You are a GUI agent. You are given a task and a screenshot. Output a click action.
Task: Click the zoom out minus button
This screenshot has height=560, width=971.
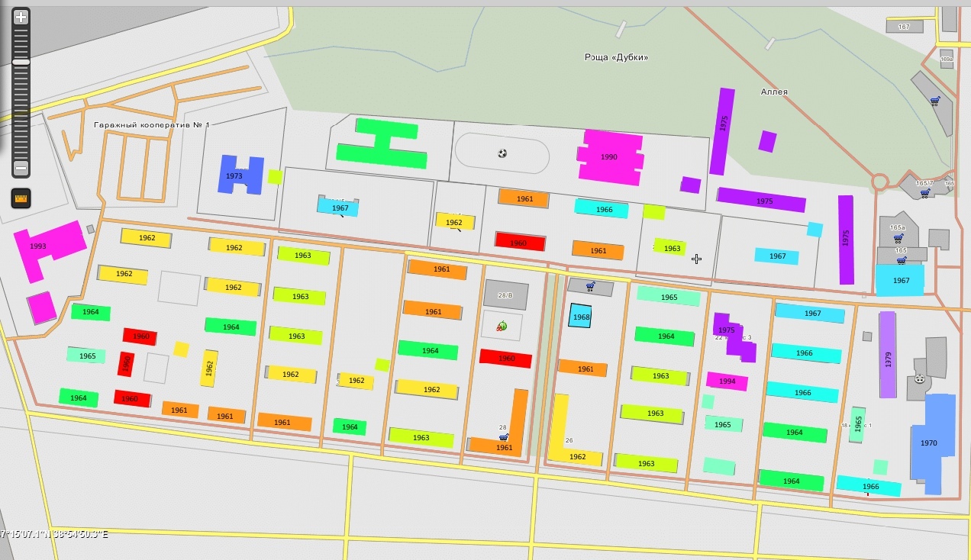point(21,168)
